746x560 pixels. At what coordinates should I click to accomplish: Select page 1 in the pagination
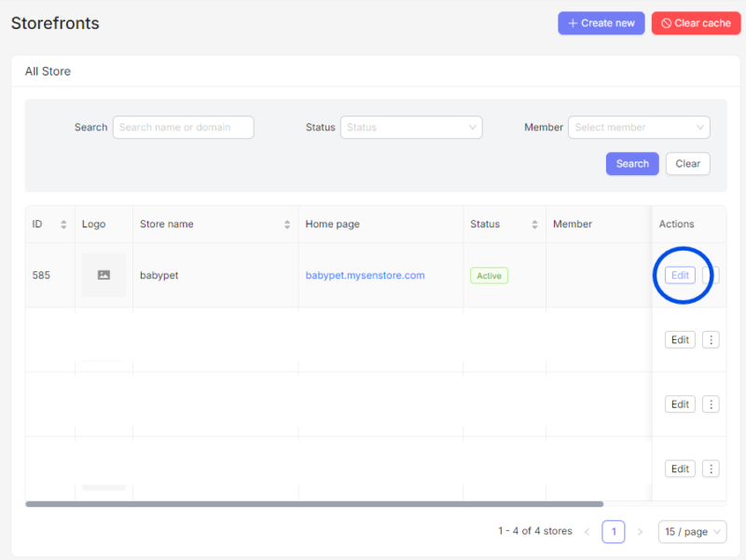614,532
